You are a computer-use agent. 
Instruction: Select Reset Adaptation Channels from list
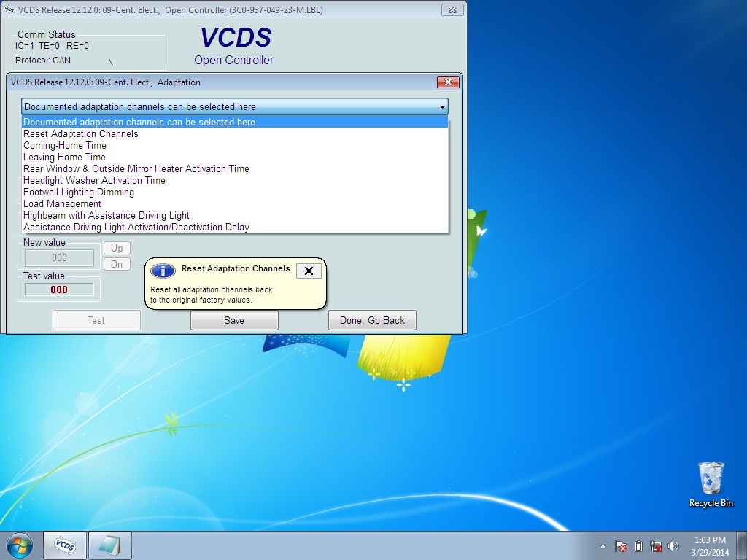tap(81, 134)
